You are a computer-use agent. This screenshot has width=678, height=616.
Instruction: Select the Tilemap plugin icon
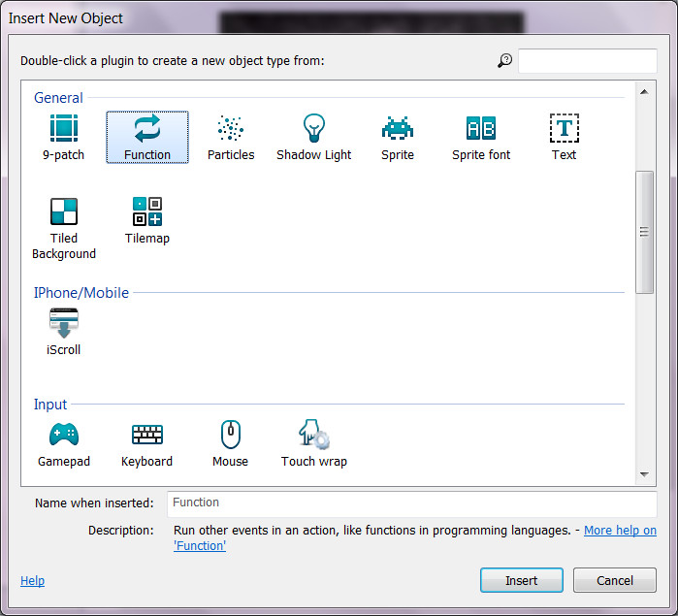pos(147,212)
